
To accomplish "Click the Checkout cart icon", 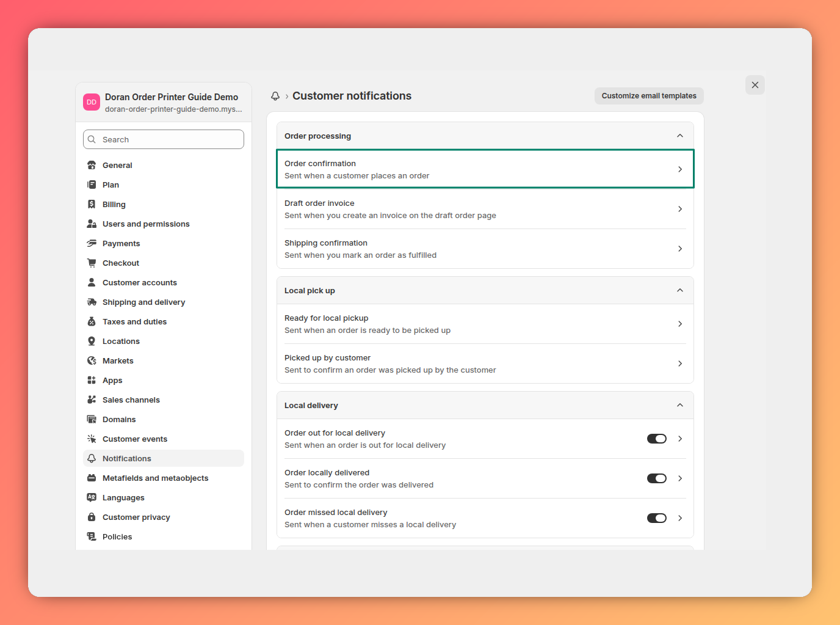I will 92,263.
